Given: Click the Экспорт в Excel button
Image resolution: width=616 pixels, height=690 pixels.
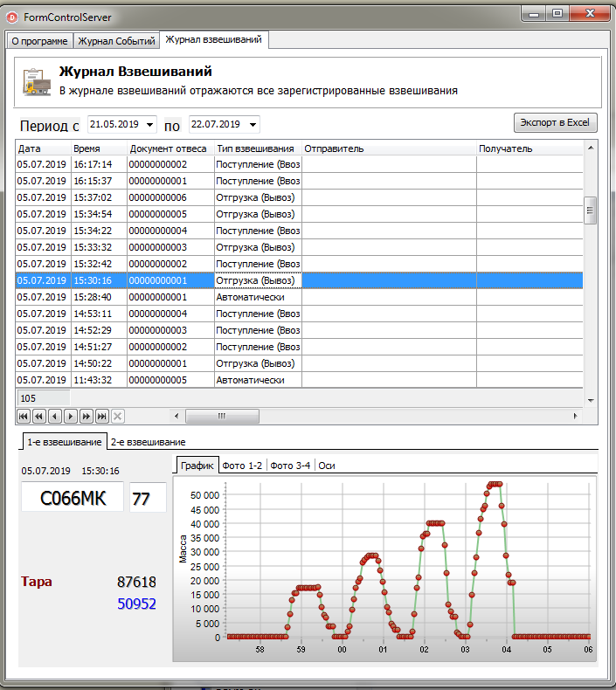Looking at the screenshot, I should coord(555,122).
